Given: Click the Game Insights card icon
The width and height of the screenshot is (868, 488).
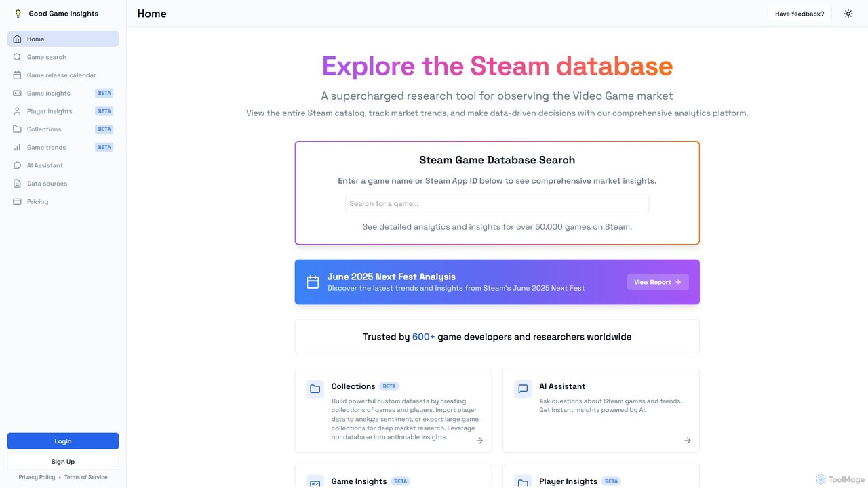Looking at the screenshot, I should (x=315, y=483).
